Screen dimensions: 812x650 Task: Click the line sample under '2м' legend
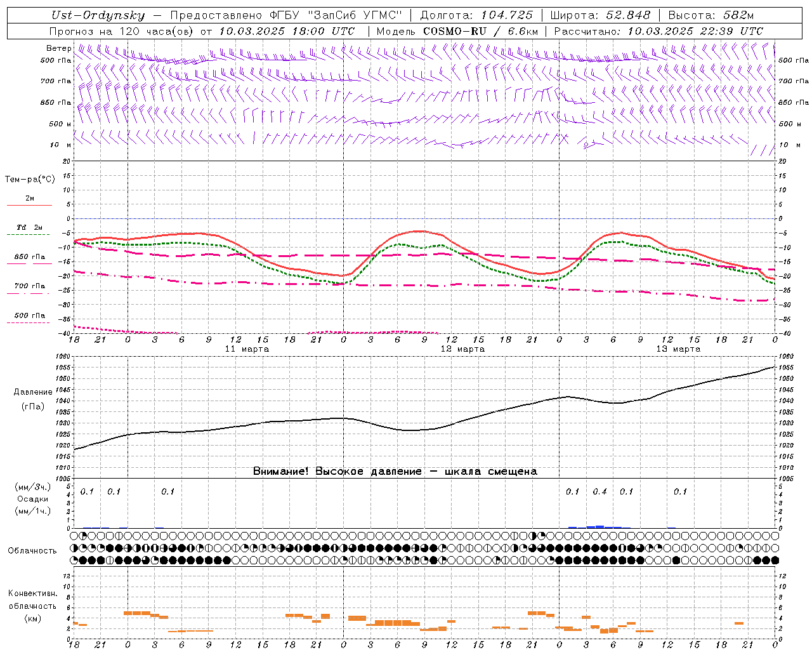tap(29, 206)
